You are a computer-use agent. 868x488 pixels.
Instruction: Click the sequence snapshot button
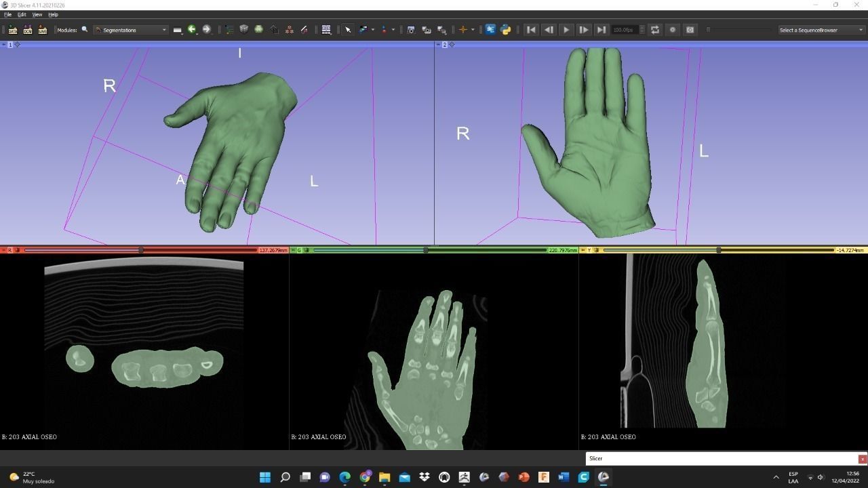point(690,30)
